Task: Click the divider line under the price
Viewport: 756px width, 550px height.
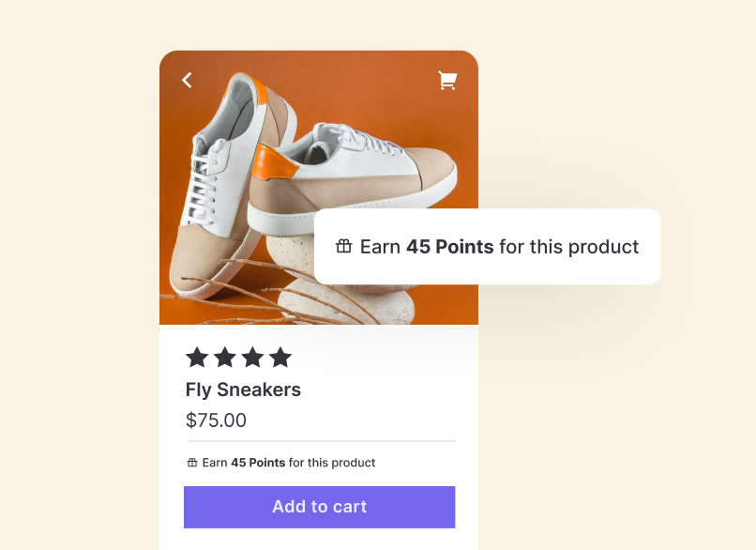Action: pyautogui.click(x=321, y=441)
